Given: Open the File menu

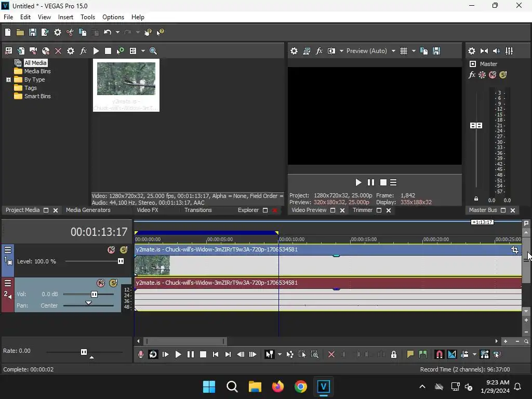Looking at the screenshot, I should tap(8, 17).
